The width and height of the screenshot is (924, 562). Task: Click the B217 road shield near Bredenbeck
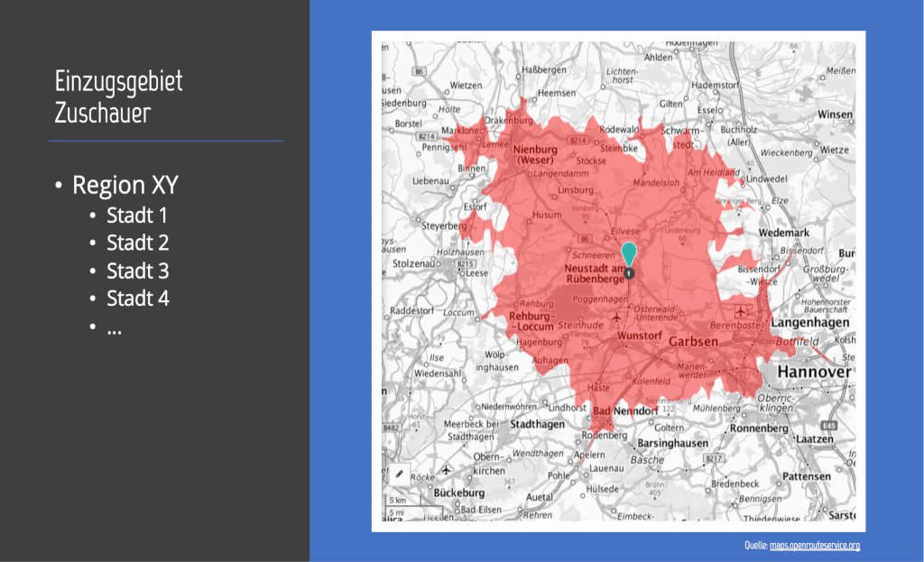[x=714, y=459]
